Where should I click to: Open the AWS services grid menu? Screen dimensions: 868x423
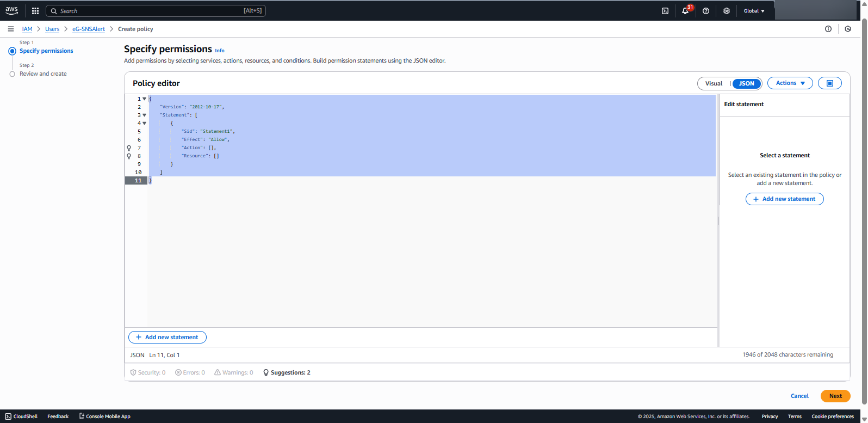click(35, 11)
